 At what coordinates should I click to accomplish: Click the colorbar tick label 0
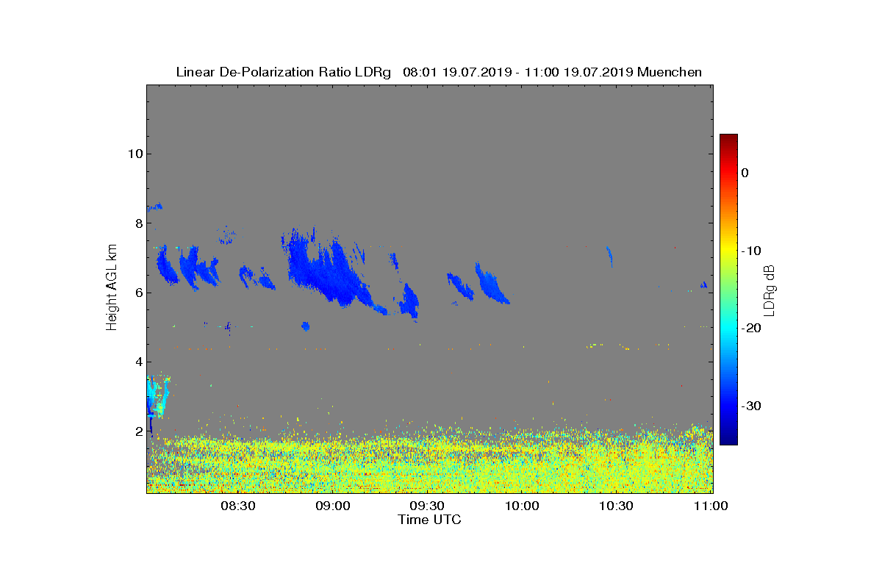[745, 173]
